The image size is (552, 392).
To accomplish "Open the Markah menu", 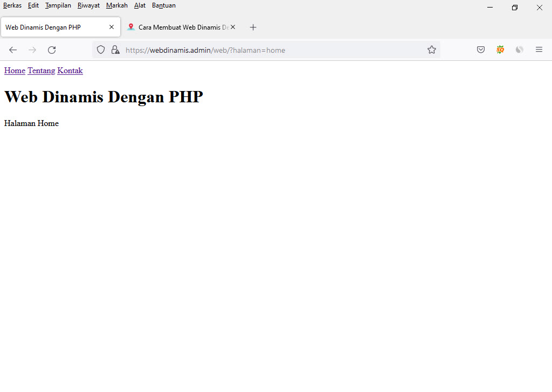I will pyautogui.click(x=116, y=5).
